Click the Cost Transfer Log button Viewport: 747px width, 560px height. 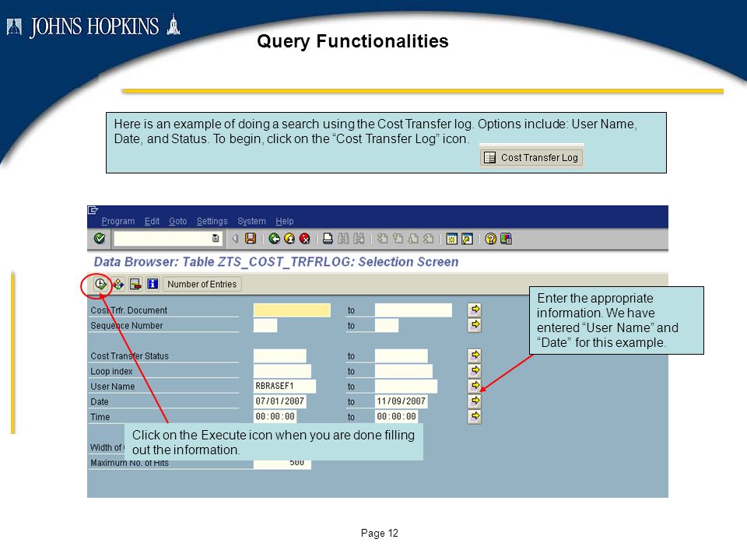(531, 158)
